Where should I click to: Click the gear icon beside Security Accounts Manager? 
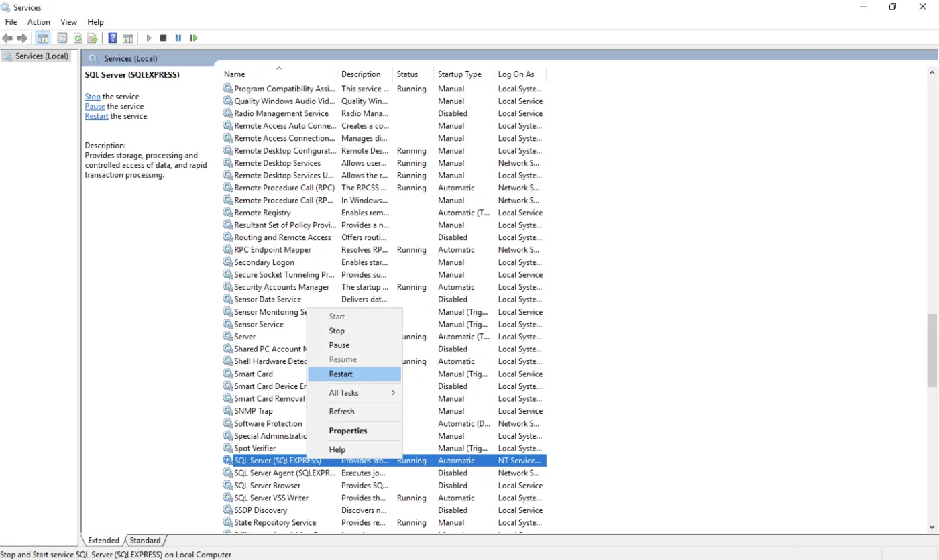228,287
